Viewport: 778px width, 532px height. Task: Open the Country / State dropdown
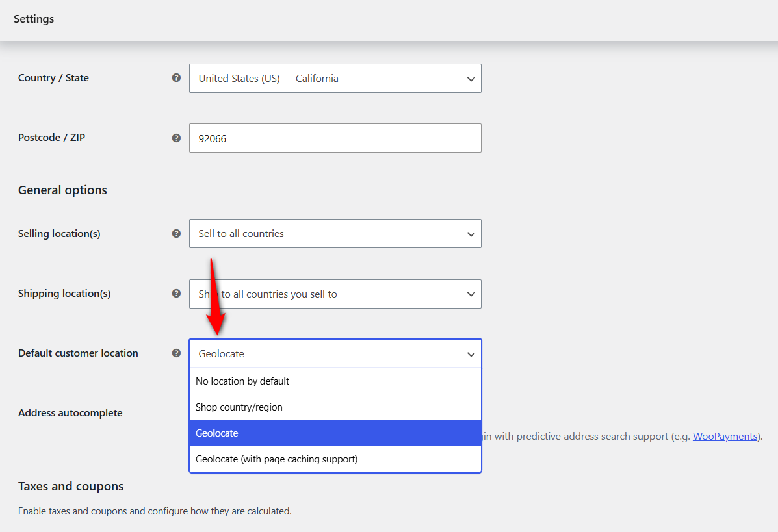coord(335,79)
